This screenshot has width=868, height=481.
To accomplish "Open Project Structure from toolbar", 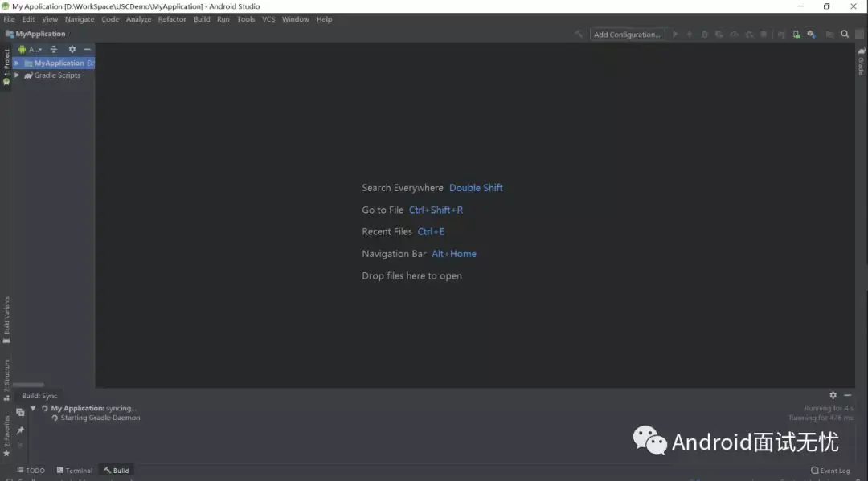I will (x=829, y=35).
